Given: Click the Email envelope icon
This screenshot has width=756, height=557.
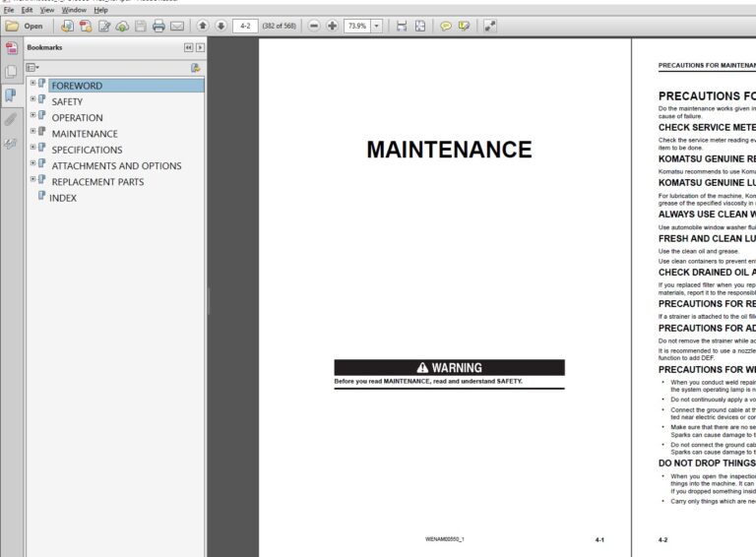Looking at the screenshot, I should pos(177,26).
